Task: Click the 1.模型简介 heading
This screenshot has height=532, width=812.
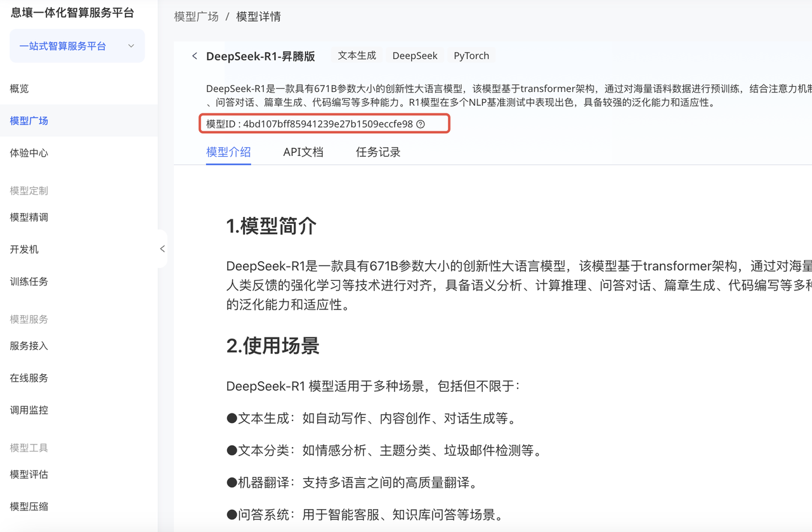Action: click(x=272, y=226)
